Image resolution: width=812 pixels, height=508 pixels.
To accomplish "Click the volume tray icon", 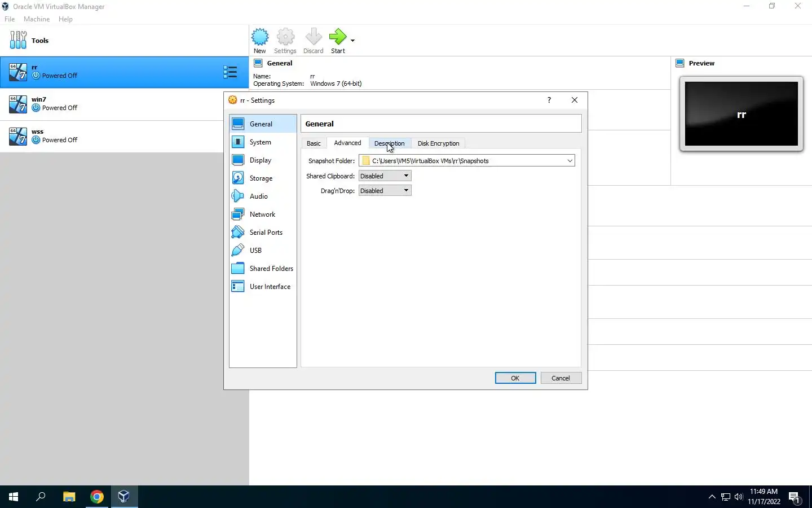I will point(739,497).
